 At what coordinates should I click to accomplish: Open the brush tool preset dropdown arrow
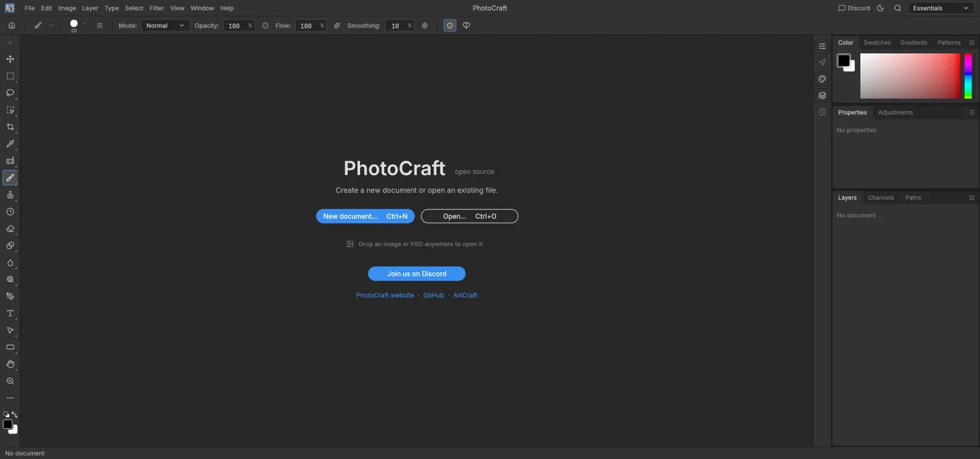coord(51,26)
